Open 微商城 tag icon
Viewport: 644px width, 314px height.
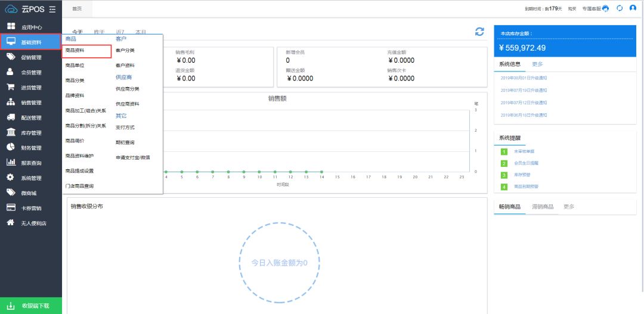(x=11, y=192)
